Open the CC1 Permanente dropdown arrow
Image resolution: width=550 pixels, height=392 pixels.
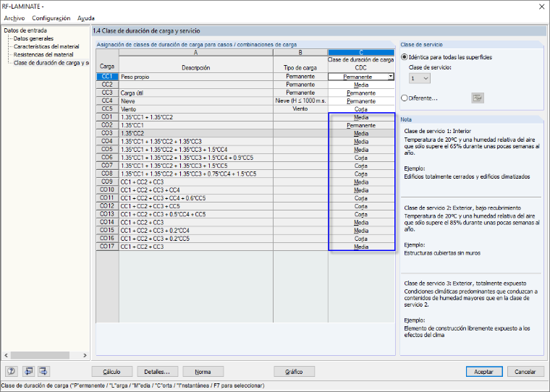pyautogui.click(x=390, y=77)
